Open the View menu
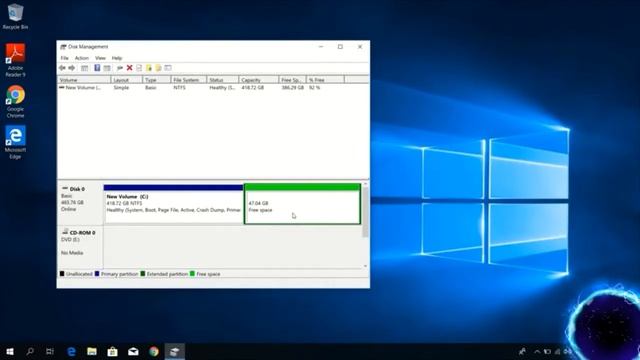This screenshot has width=640, height=360. pos(100,58)
